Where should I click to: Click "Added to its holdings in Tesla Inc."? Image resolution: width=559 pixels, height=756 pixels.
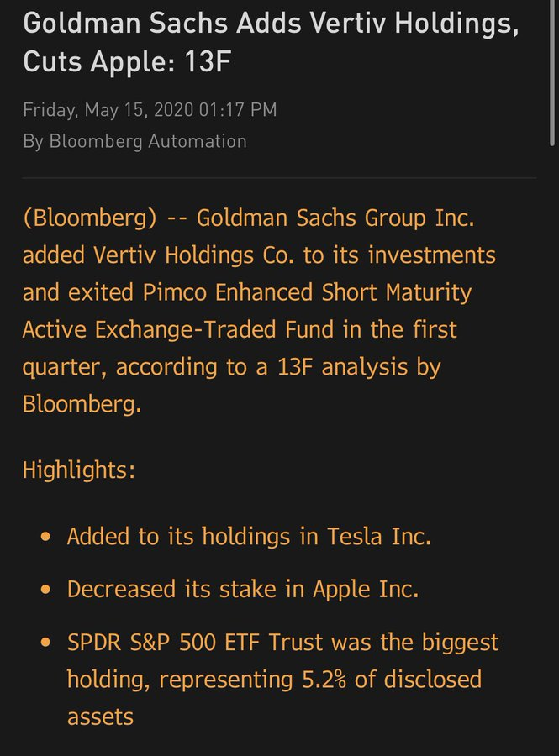249,537
